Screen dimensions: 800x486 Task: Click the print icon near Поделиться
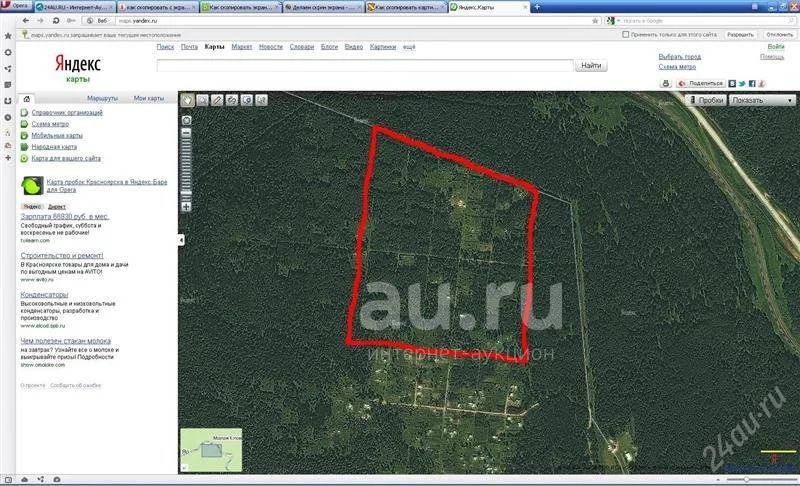pyautogui.click(x=665, y=83)
